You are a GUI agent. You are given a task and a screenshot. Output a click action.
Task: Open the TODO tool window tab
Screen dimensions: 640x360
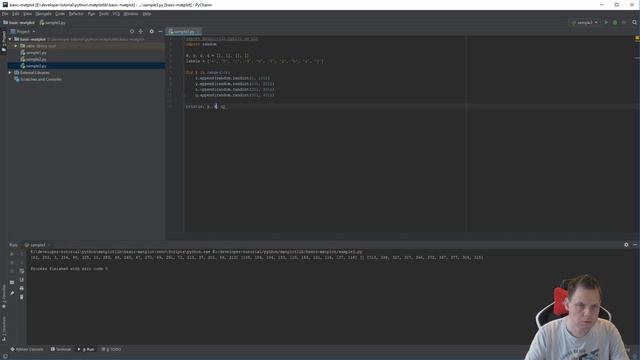click(x=111, y=349)
